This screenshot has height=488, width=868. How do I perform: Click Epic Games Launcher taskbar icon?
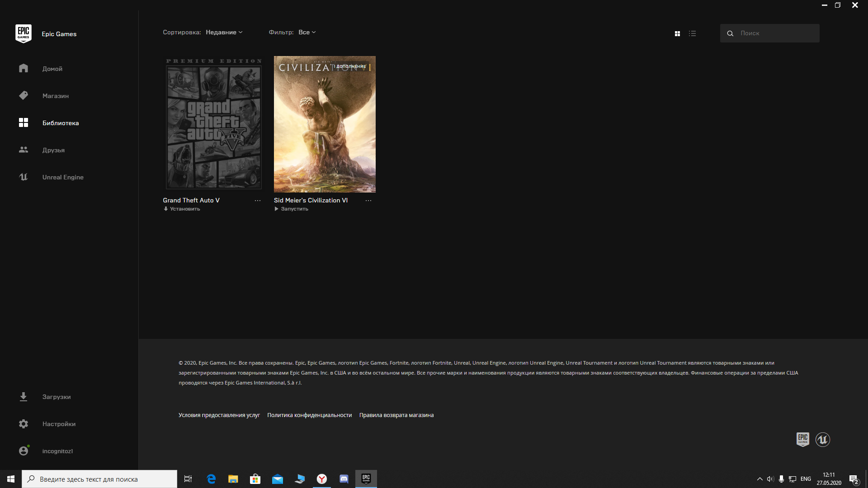point(366,479)
